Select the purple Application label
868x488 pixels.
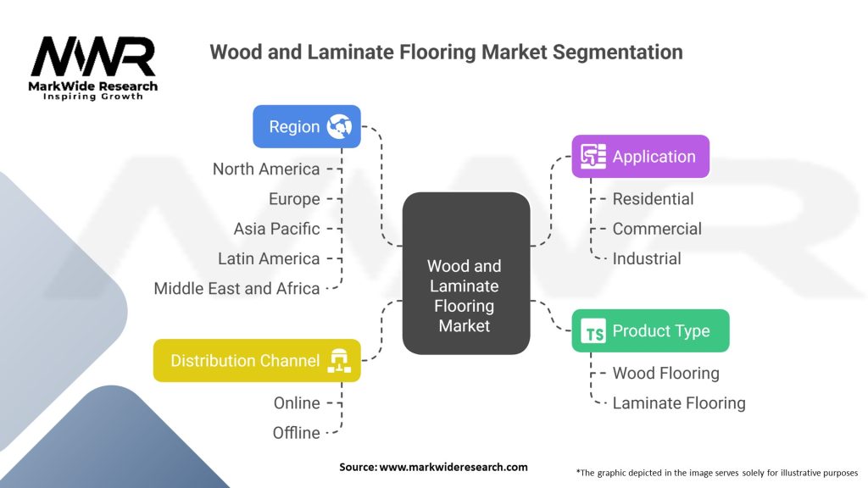click(641, 156)
